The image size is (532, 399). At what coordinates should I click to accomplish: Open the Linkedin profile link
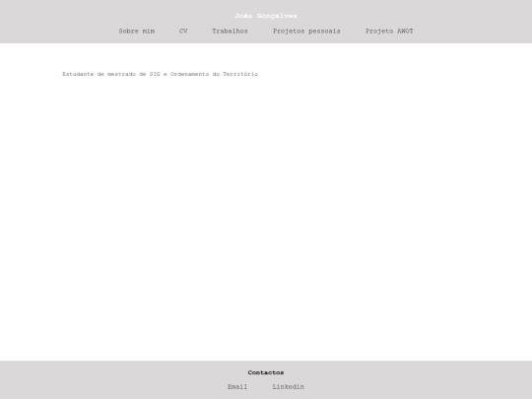pos(289,387)
